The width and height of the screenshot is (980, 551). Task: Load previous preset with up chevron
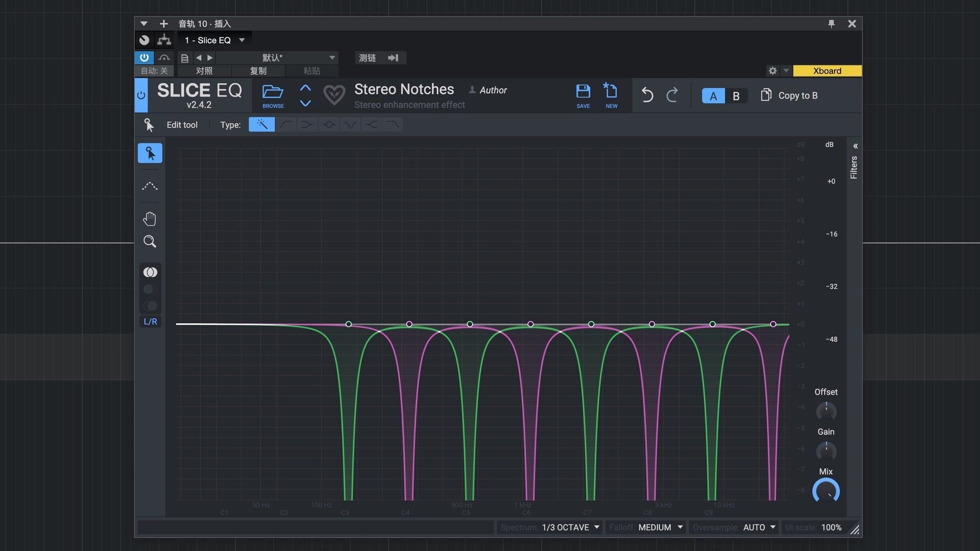coord(305,88)
